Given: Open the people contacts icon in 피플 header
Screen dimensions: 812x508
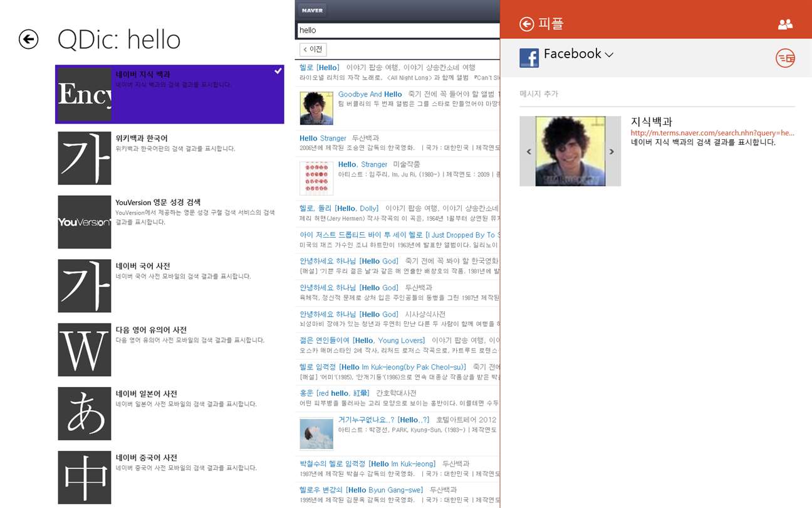Looking at the screenshot, I should (785, 24).
